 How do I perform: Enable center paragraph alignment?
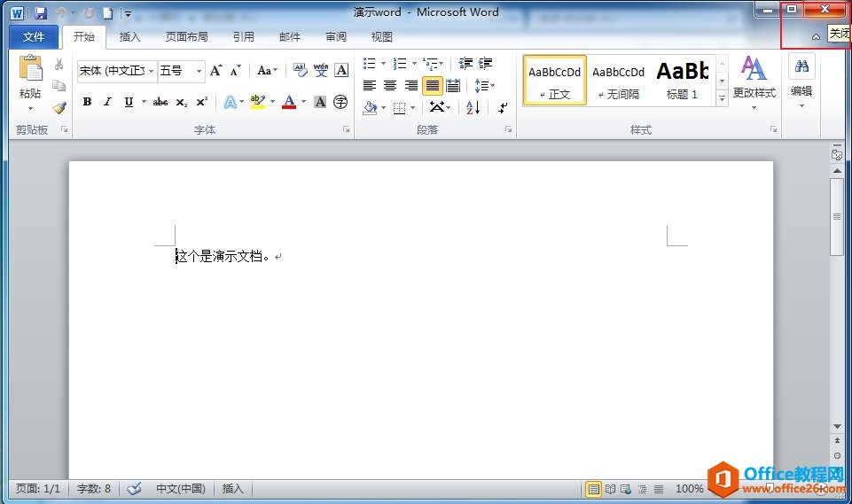click(390, 86)
